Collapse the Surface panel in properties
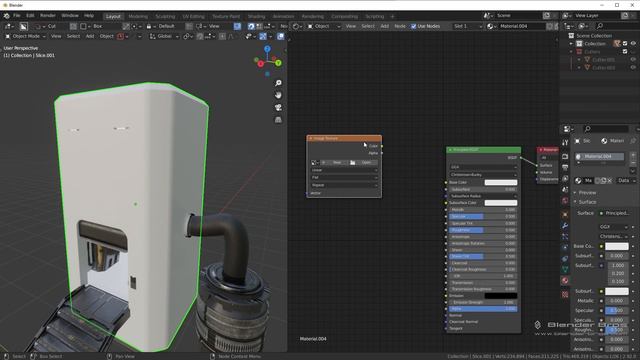The width and height of the screenshot is (640, 360). click(587, 202)
